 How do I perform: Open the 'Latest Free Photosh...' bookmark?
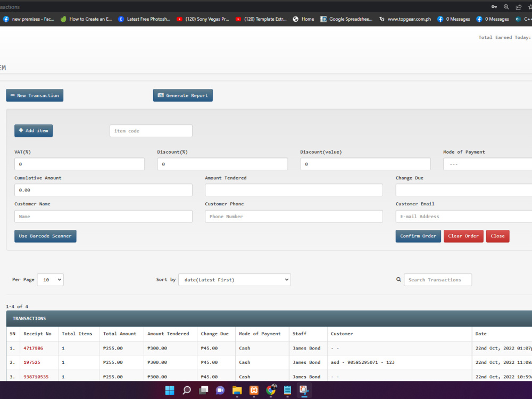(144, 19)
